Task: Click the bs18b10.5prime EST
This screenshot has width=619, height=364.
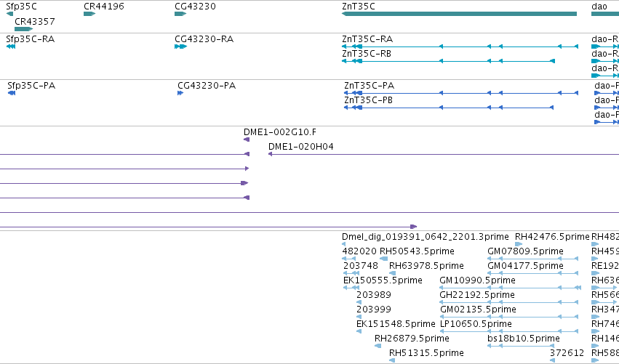Action: click(x=521, y=346)
